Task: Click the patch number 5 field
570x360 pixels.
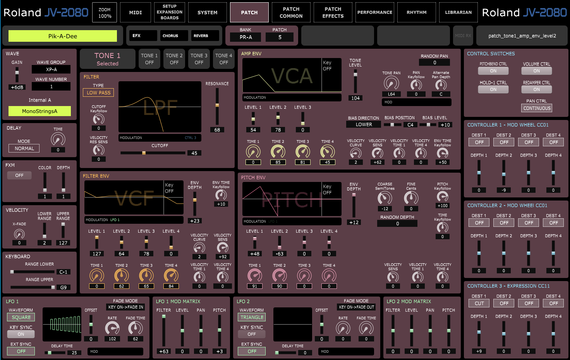Action: 280,37
